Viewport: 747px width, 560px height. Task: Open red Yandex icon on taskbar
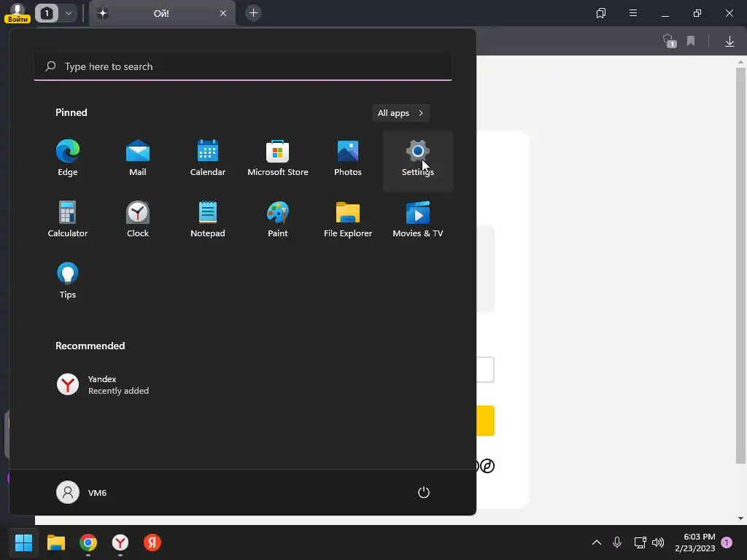pos(152,542)
